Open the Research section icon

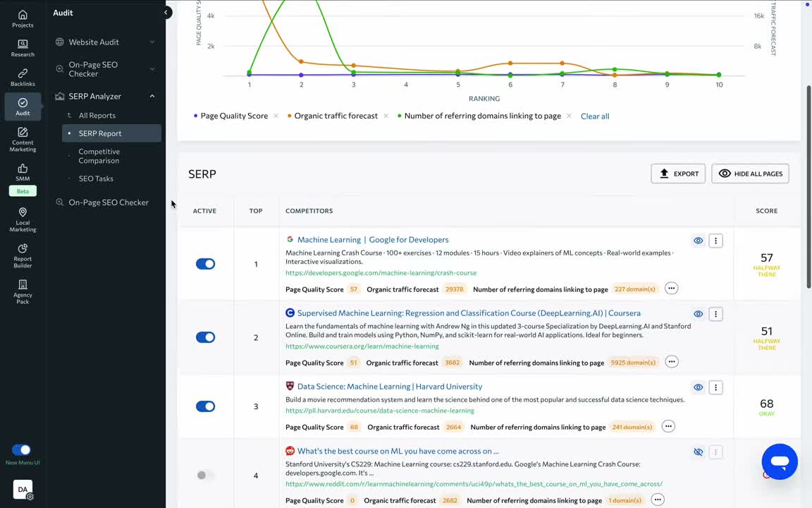(23, 48)
